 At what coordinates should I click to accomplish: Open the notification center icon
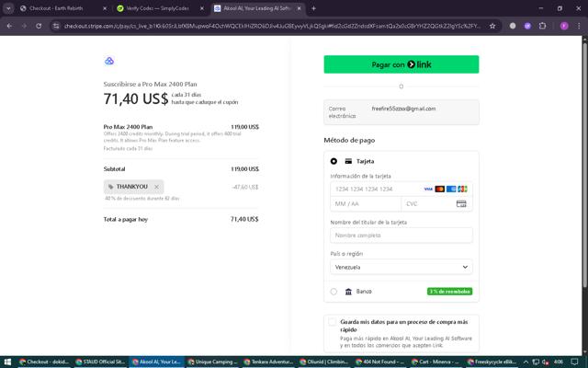(575, 362)
